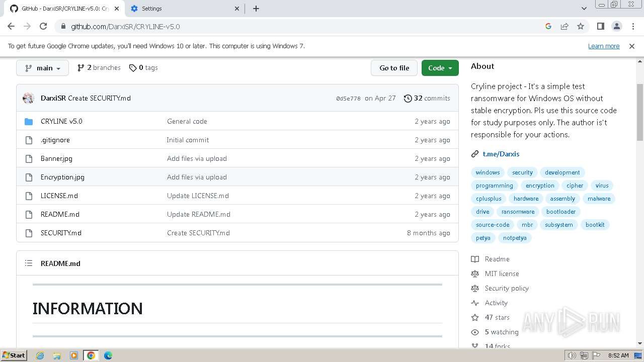
Task: Share this page via share icon
Action: [x=565, y=26]
